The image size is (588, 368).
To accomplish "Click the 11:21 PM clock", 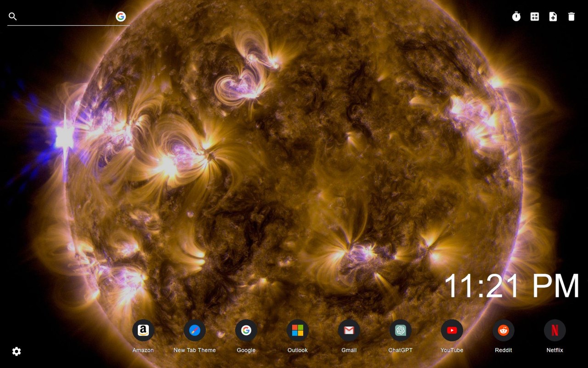I will click(512, 286).
